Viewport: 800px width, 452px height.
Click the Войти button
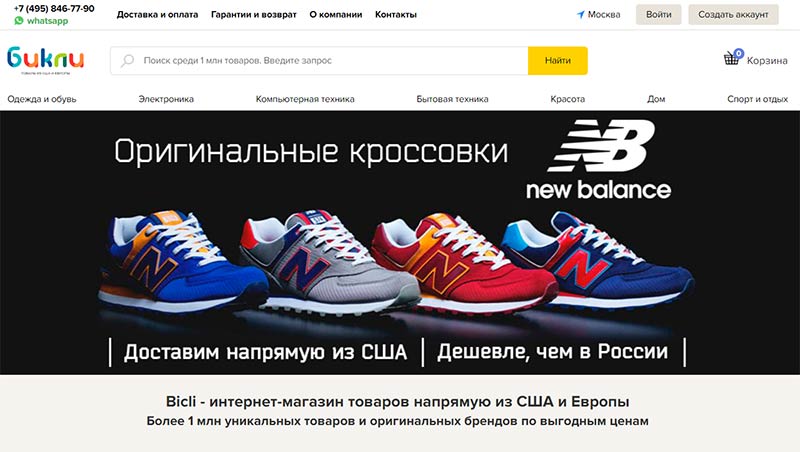click(659, 15)
